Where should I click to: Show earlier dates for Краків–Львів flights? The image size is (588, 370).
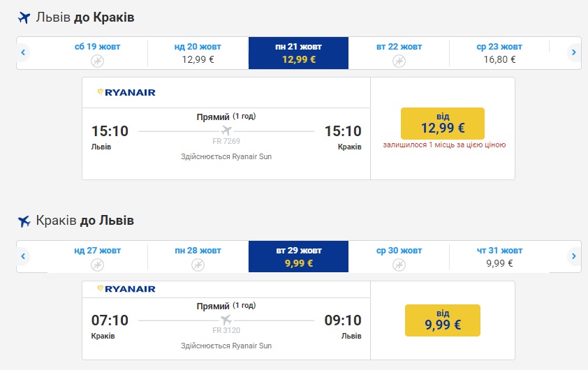23,256
